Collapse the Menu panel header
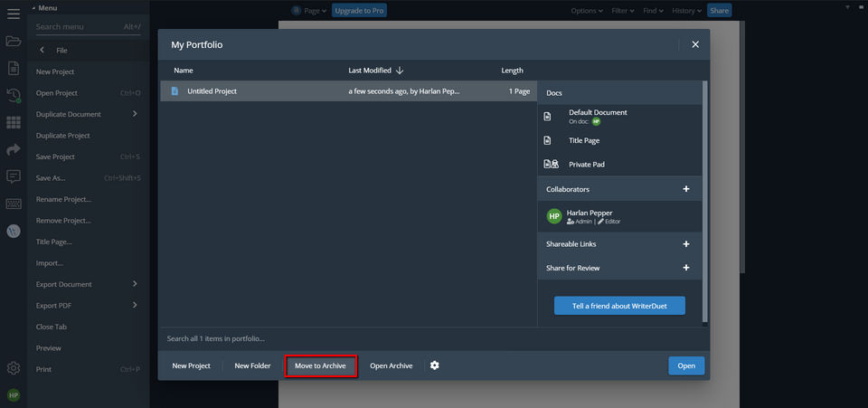 (x=44, y=8)
